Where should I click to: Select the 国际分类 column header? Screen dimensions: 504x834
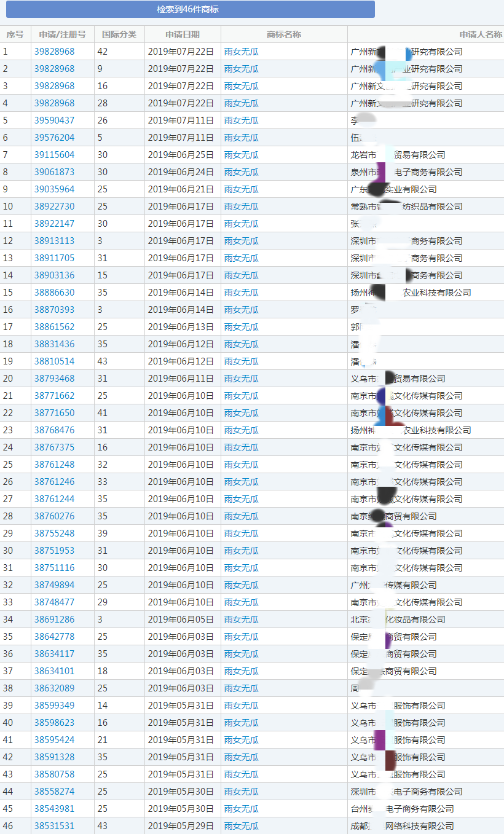[x=119, y=34]
